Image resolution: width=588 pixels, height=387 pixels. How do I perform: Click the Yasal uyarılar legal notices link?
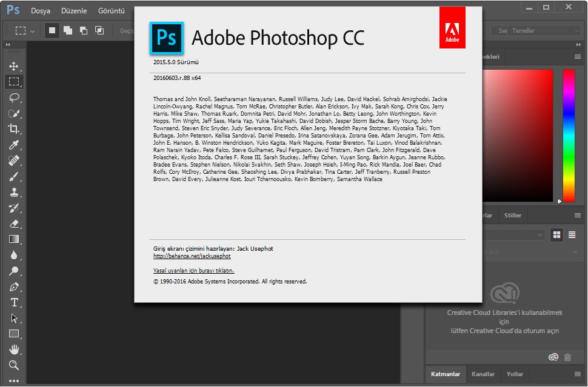tap(193, 271)
